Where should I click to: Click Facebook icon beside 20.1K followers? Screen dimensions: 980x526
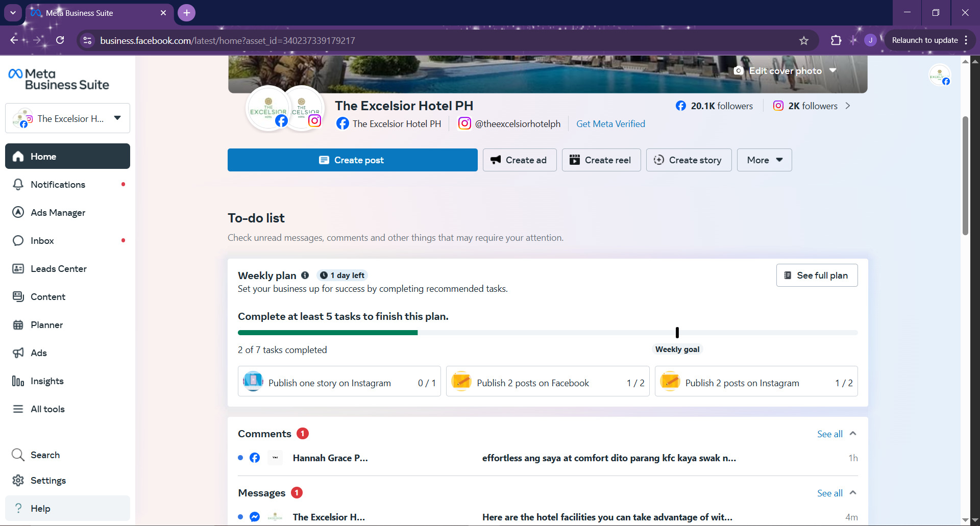(681, 106)
